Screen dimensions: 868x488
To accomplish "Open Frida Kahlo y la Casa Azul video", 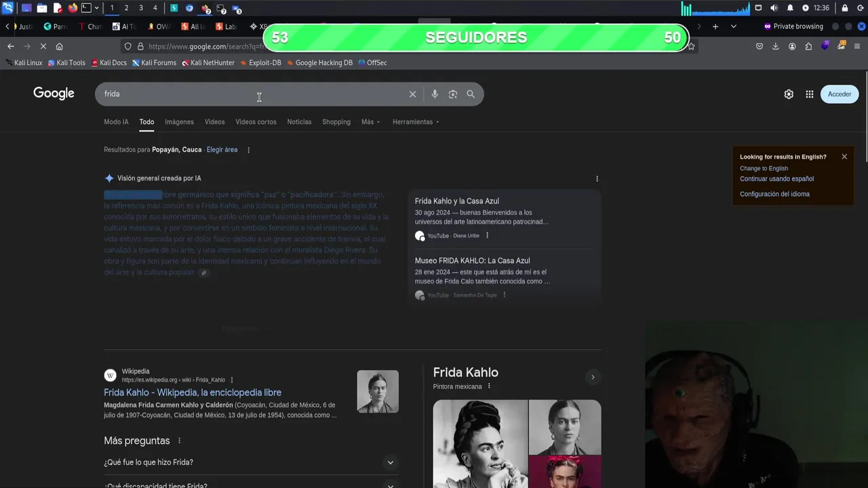I will (x=456, y=201).
